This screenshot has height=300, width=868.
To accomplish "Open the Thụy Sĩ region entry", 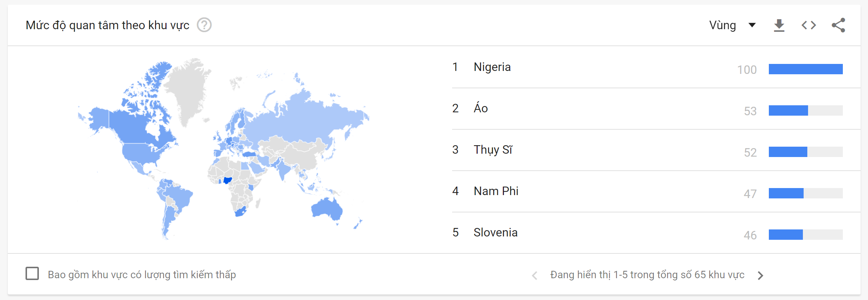I will [x=493, y=150].
